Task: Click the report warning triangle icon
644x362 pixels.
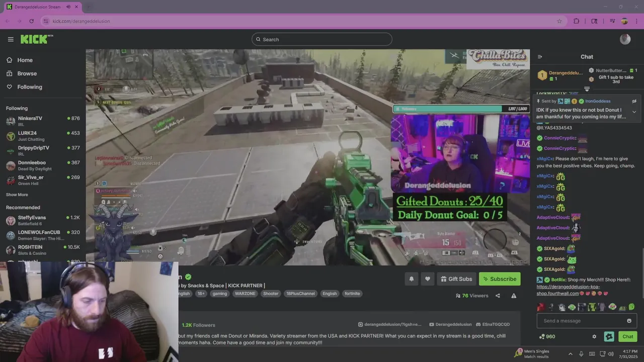Action: (514, 296)
